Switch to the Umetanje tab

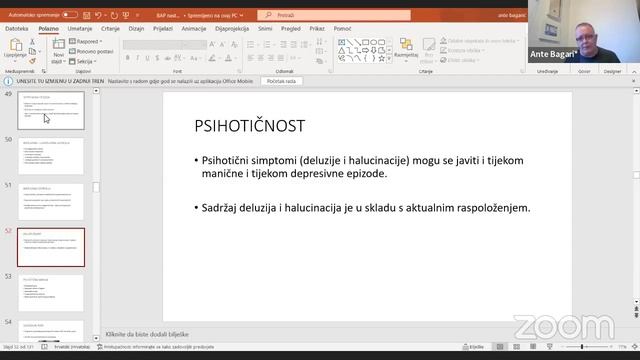tap(80, 29)
